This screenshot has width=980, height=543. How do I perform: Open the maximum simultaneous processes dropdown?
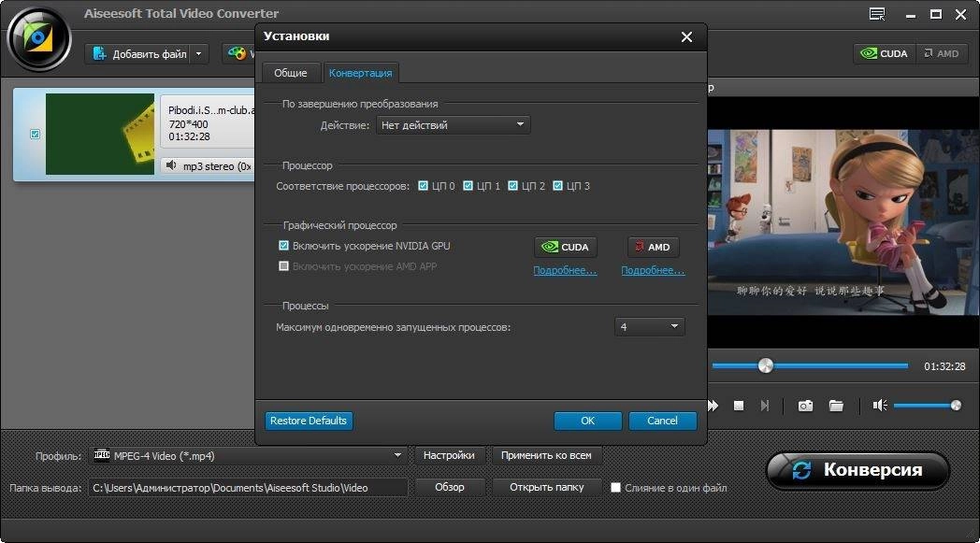[649, 327]
